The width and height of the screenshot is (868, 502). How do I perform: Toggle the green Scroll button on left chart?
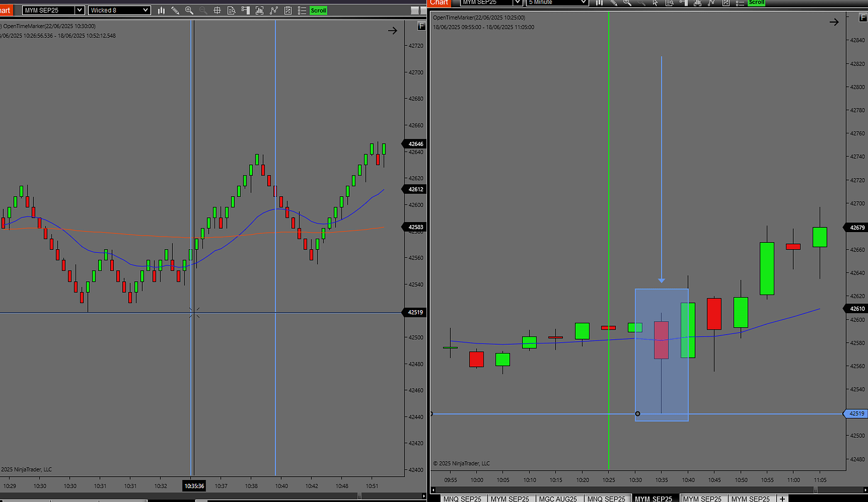point(318,10)
